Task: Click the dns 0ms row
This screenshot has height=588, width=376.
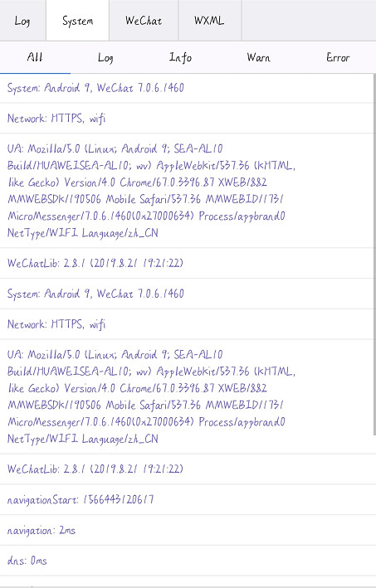Action: [x=187, y=561]
